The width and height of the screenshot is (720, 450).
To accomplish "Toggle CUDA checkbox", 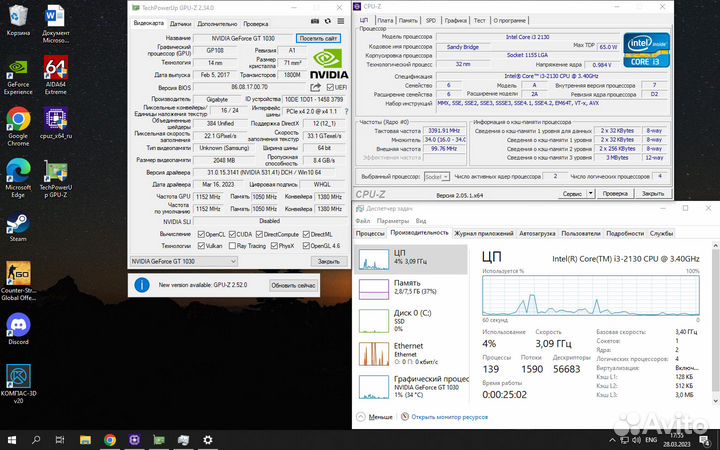I will (232, 234).
